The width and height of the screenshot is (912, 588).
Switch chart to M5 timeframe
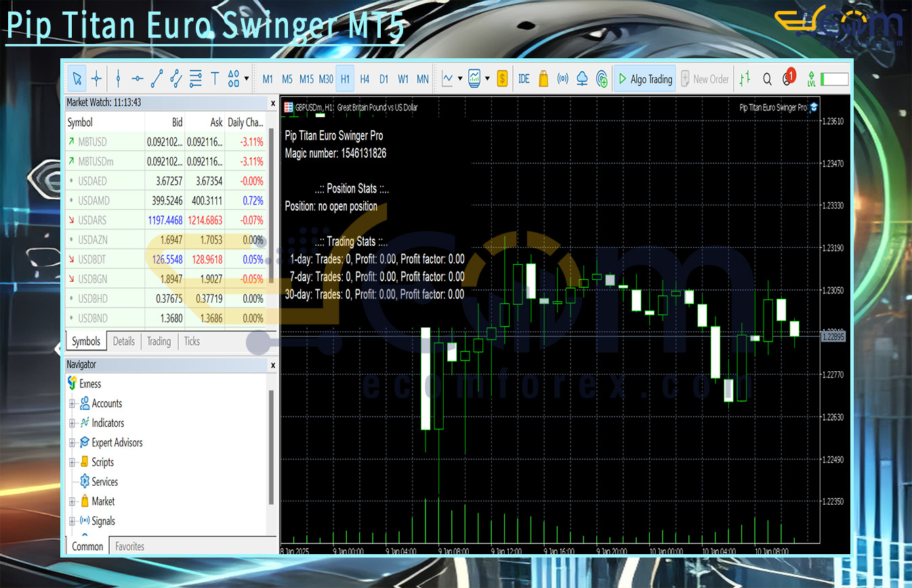pos(287,79)
